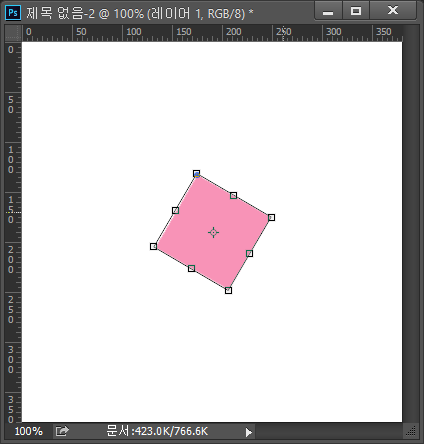Click the lower-right edge midpoint handle
424x444 pixels.
tap(249, 254)
